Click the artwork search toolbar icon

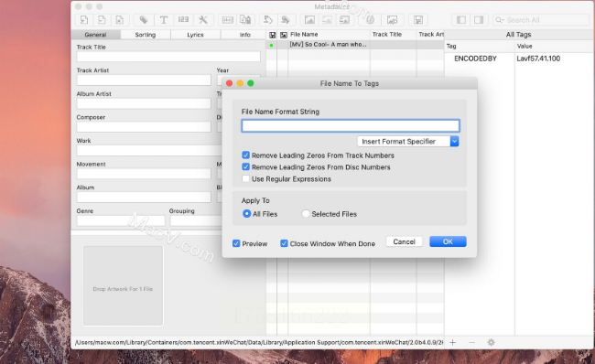coord(392,20)
